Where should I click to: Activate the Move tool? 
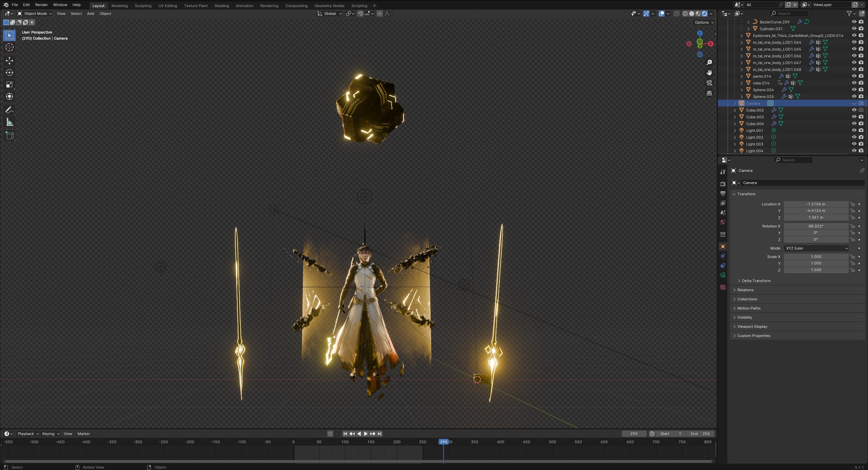point(9,61)
